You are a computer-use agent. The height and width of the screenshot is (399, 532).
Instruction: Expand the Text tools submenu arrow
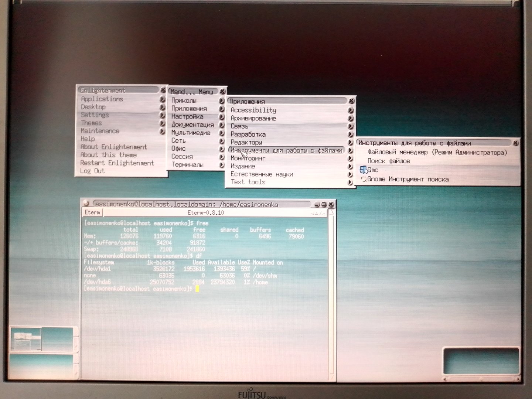point(350,182)
